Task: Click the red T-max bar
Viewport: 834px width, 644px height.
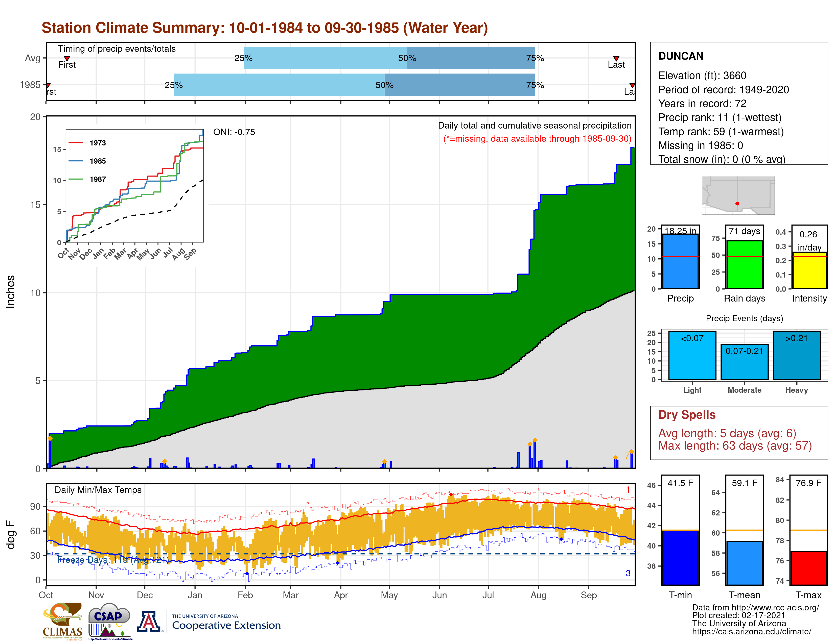Action: click(809, 568)
